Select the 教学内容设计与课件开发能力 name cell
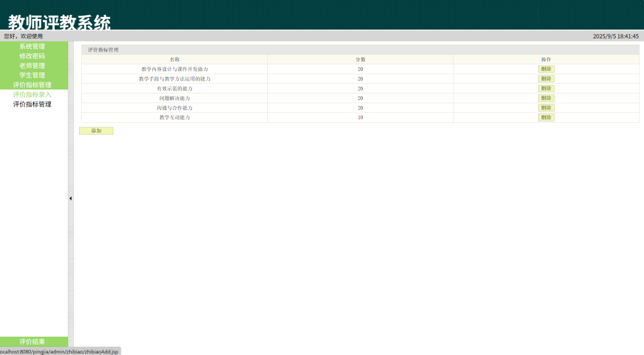 pos(175,69)
